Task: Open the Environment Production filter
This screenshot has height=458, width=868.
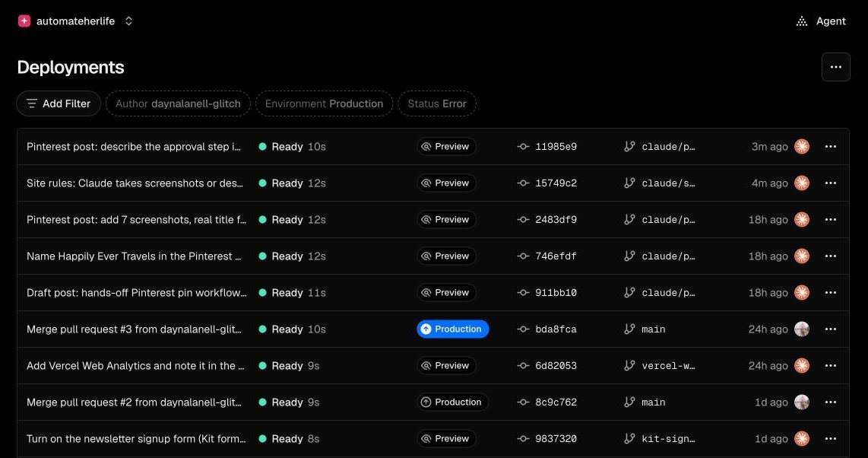Action: coord(324,103)
